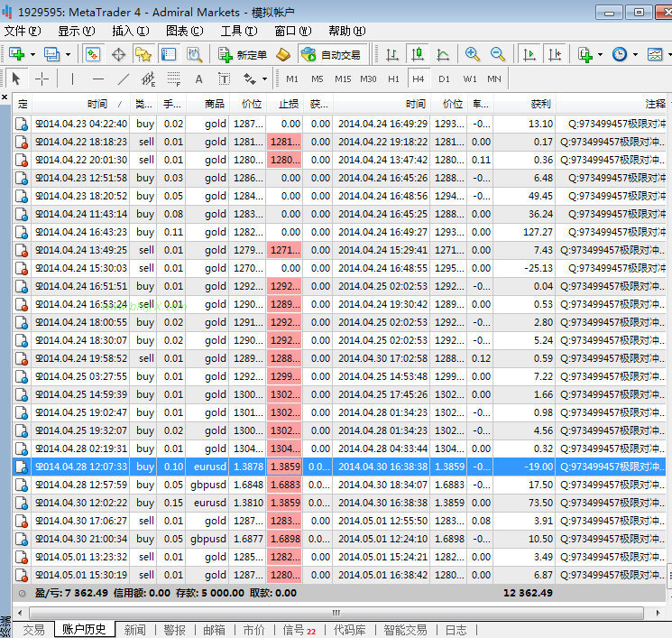Select H4 timeframe button

coord(418,79)
